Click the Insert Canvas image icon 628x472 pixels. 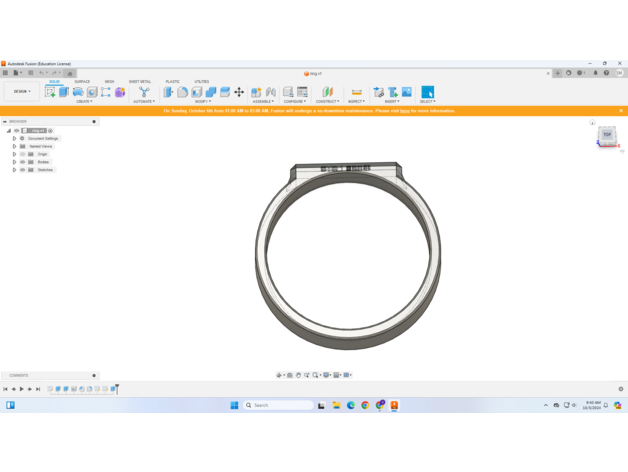407,92
